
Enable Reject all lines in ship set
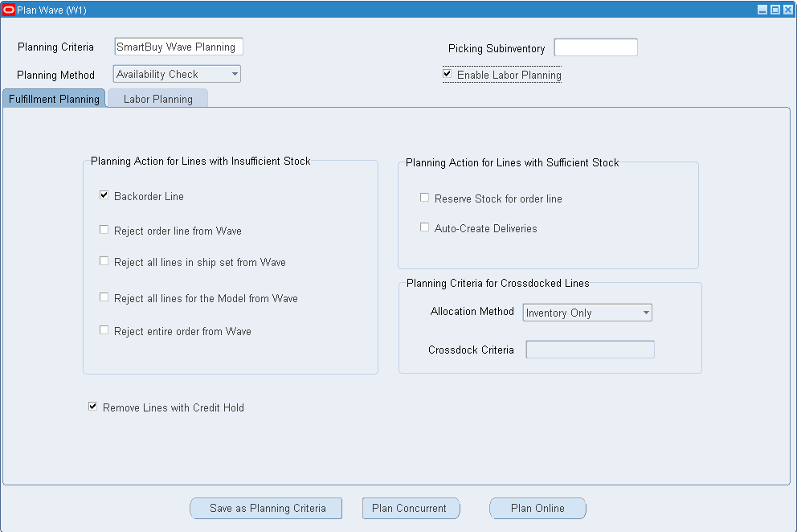point(104,261)
